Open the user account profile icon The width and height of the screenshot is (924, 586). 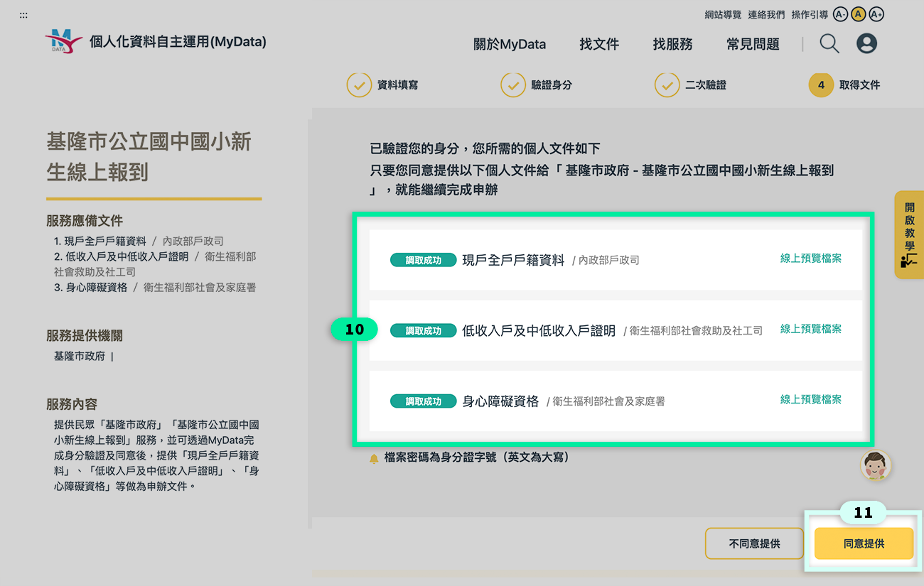(x=866, y=44)
